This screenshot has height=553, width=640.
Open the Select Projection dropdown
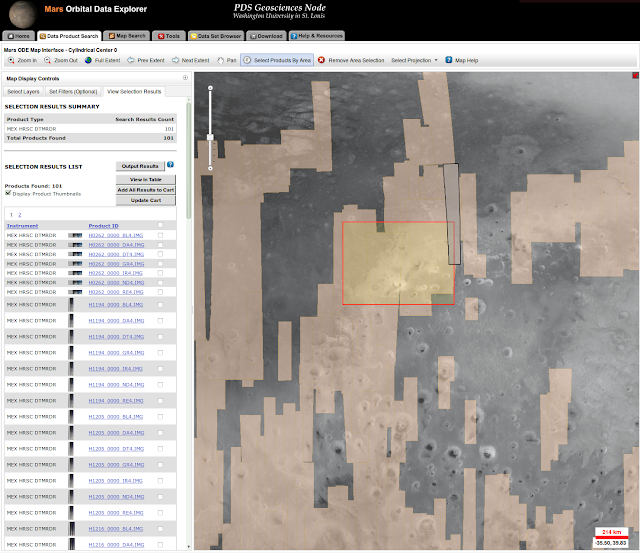[414, 60]
